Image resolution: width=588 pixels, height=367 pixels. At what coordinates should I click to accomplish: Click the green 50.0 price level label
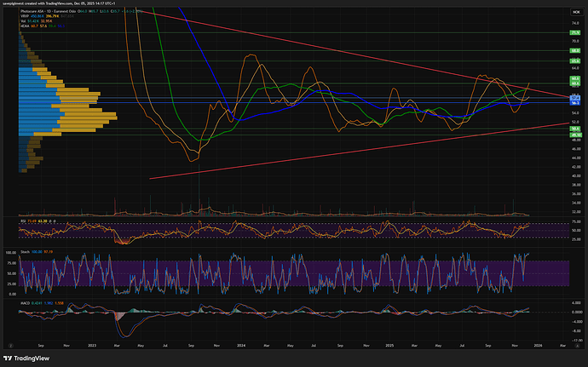click(575, 129)
